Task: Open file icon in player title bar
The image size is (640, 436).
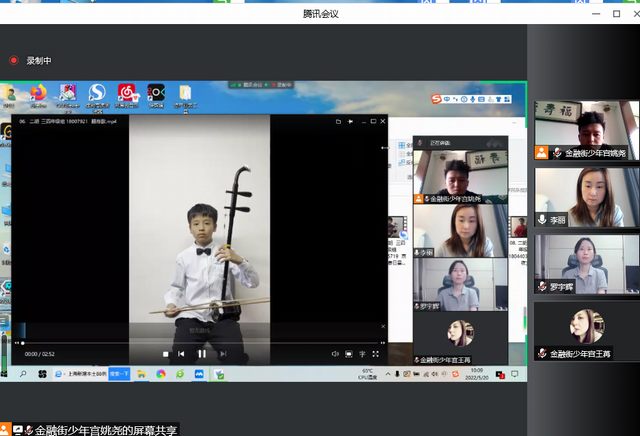Action: tap(338, 122)
